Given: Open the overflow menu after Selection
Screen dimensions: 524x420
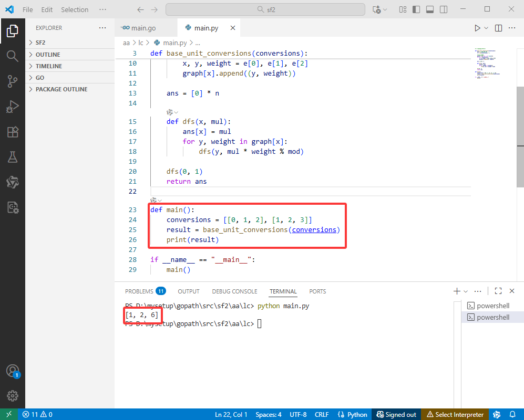Looking at the screenshot, I should point(102,9).
